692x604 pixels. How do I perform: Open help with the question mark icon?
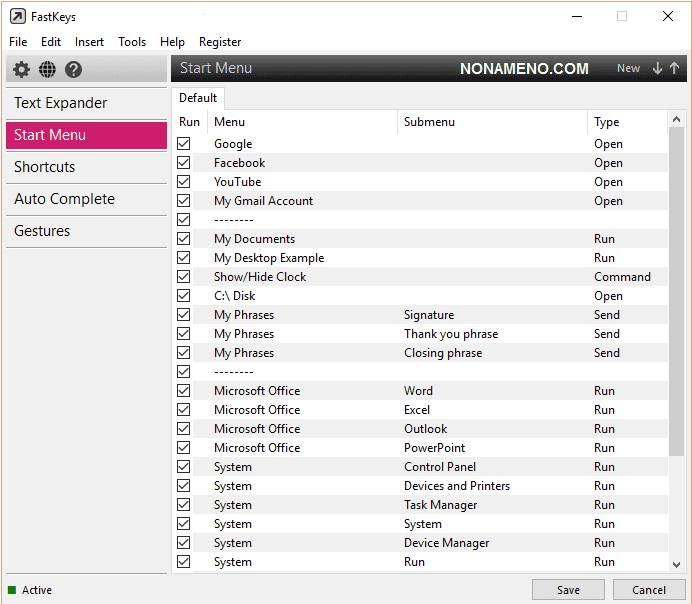pos(73,70)
